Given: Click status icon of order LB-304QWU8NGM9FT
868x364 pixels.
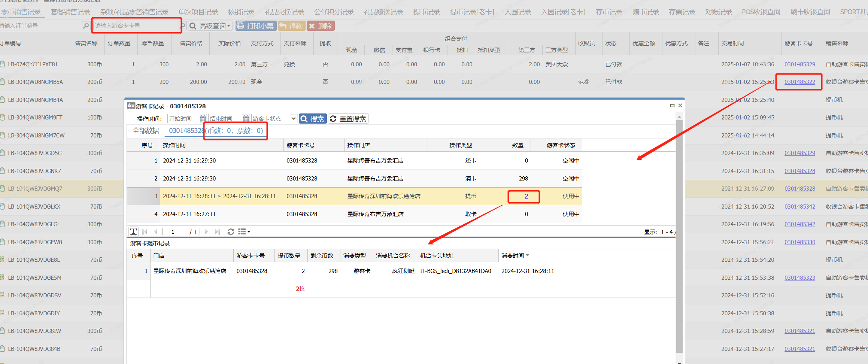Looking at the screenshot, I should 3,117.
